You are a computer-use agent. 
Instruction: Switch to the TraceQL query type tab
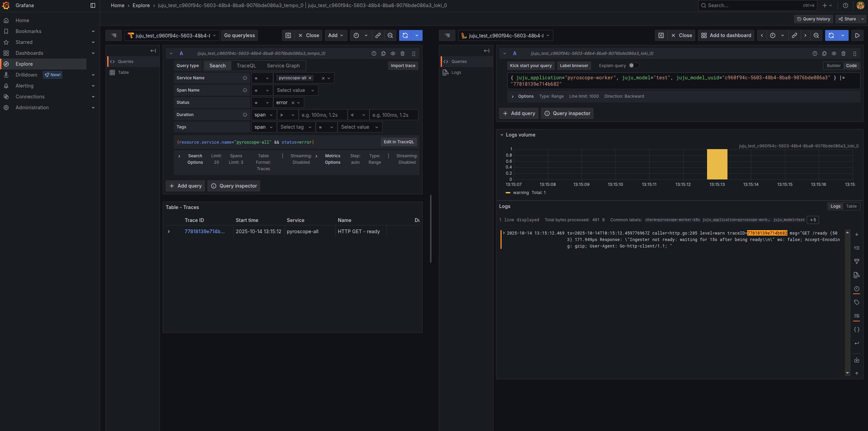tap(246, 66)
